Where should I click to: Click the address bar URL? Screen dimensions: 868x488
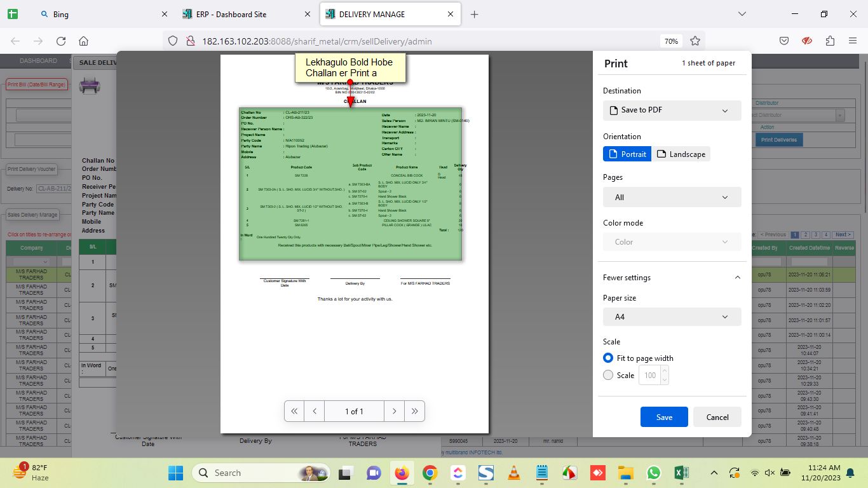coord(317,41)
